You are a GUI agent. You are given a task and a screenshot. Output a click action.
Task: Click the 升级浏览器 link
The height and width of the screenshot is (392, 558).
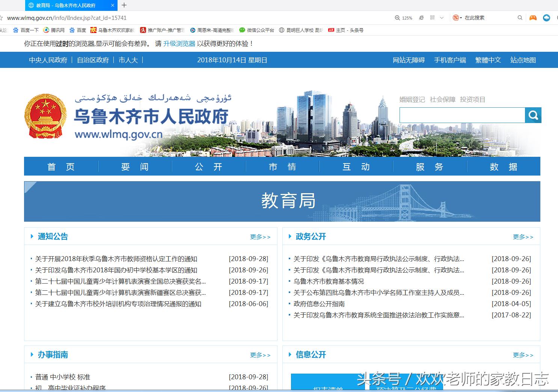tap(179, 44)
